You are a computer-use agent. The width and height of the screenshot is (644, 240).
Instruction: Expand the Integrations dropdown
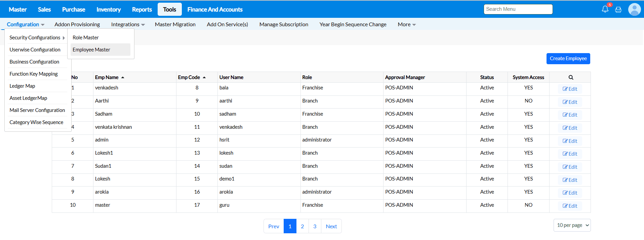point(128,25)
